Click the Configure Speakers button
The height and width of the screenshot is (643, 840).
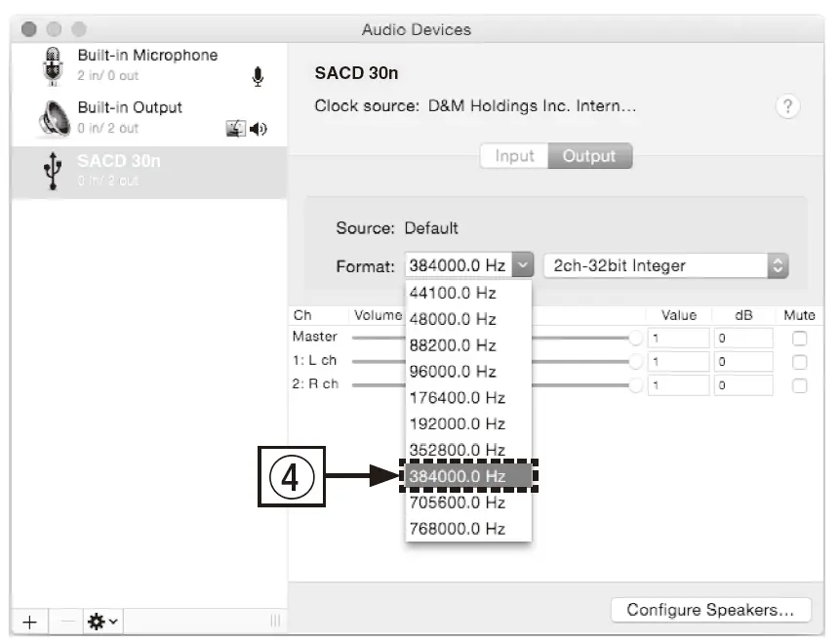pyautogui.click(x=710, y=610)
